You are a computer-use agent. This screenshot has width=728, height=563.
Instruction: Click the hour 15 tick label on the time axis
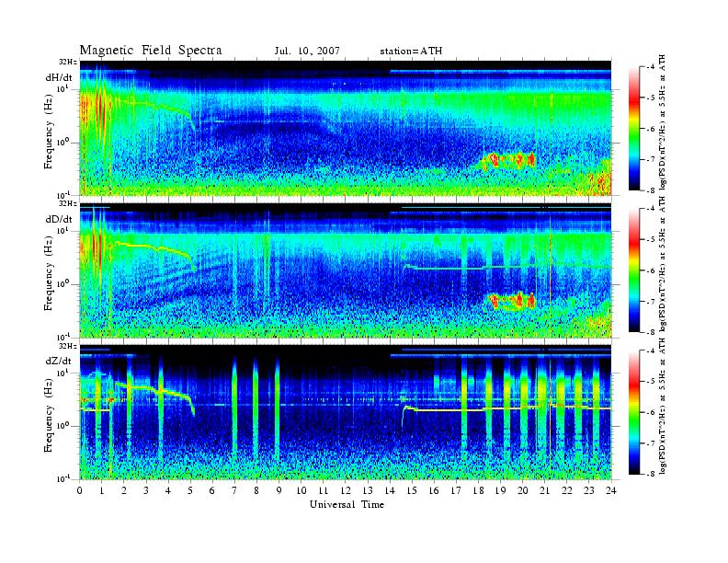click(412, 490)
